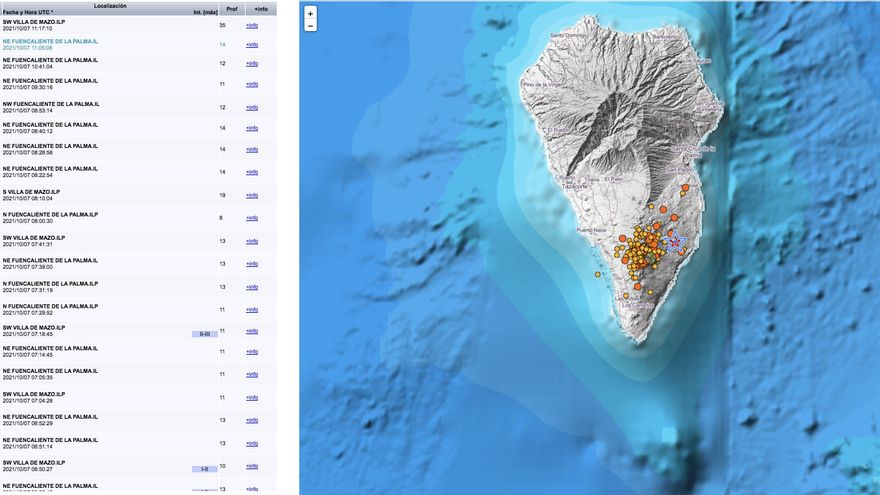The image size is (880, 495).
Task: Sort by Prof depth column header
Action: [x=232, y=9]
